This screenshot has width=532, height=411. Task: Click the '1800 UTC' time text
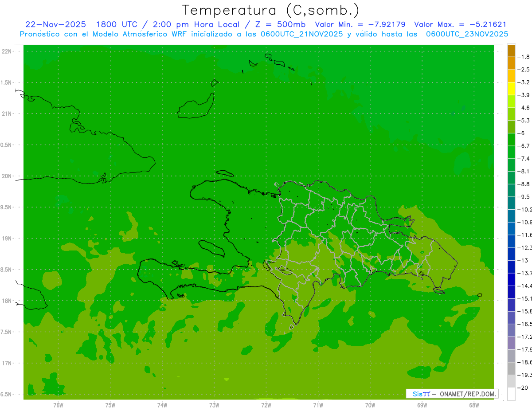click(117, 24)
